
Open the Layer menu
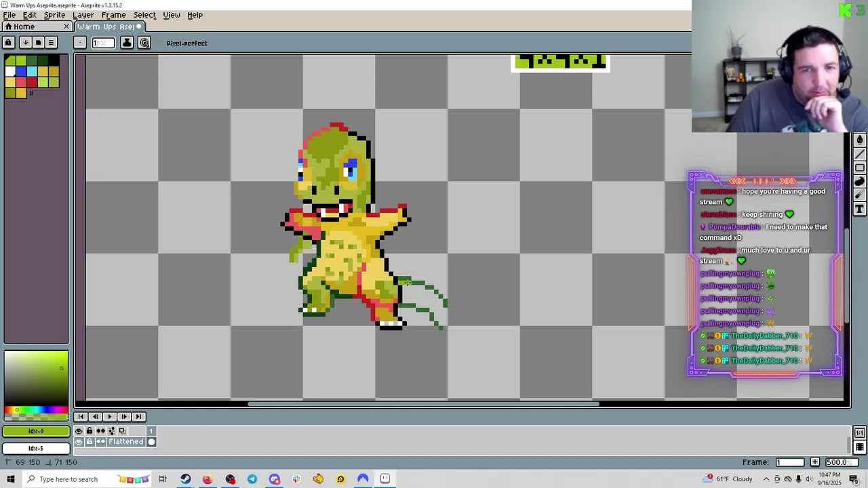pyautogui.click(x=83, y=15)
